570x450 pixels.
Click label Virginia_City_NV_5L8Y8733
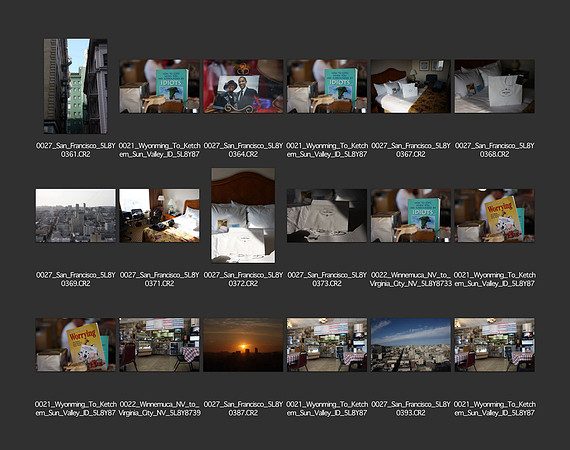click(410, 284)
